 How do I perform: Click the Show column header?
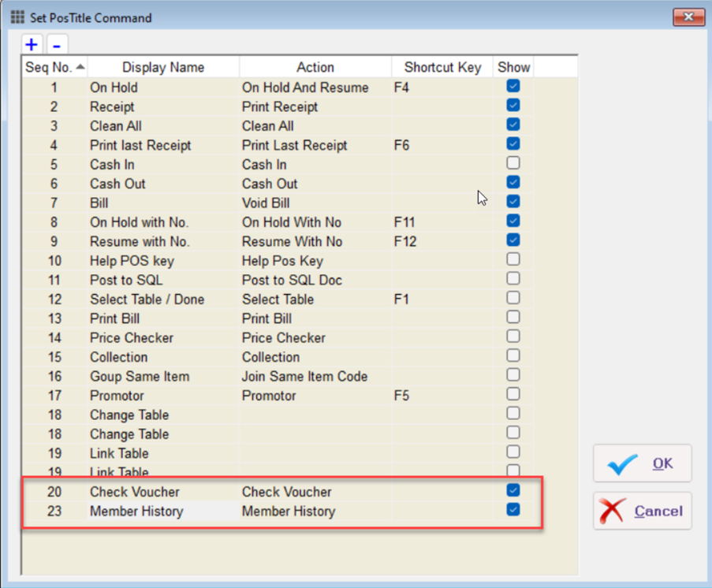(513, 68)
